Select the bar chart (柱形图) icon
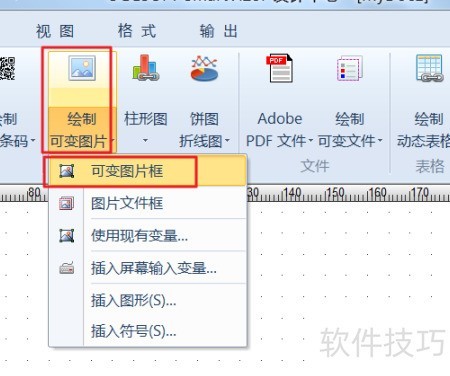The height and width of the screenshot is (376, 450). 146,68
